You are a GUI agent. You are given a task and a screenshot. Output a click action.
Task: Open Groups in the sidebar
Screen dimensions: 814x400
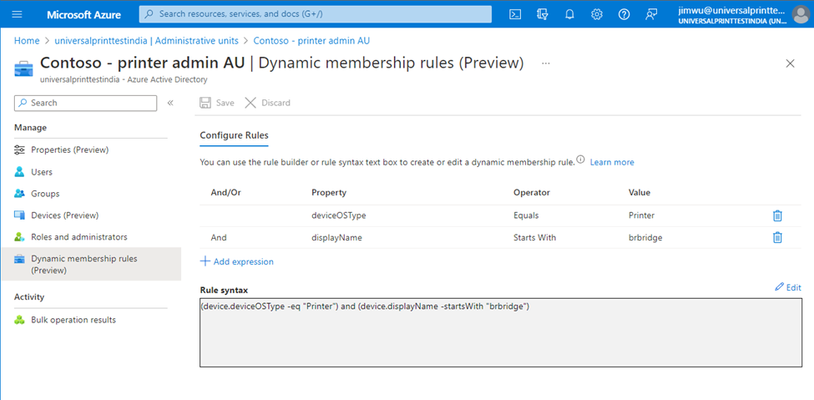click(x=45, y=194)
